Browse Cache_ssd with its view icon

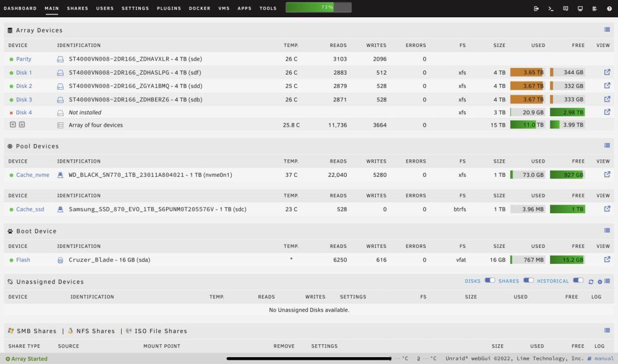tap(607, 209)
